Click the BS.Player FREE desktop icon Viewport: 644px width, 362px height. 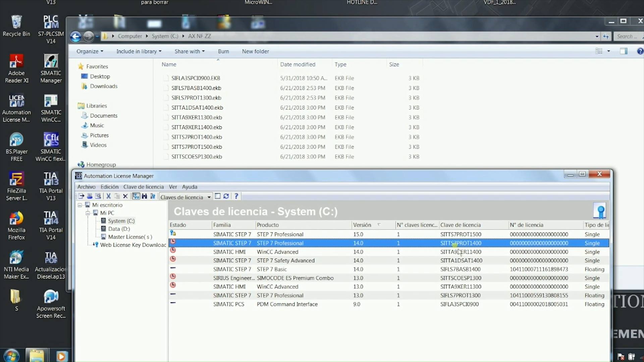point(16,147)
